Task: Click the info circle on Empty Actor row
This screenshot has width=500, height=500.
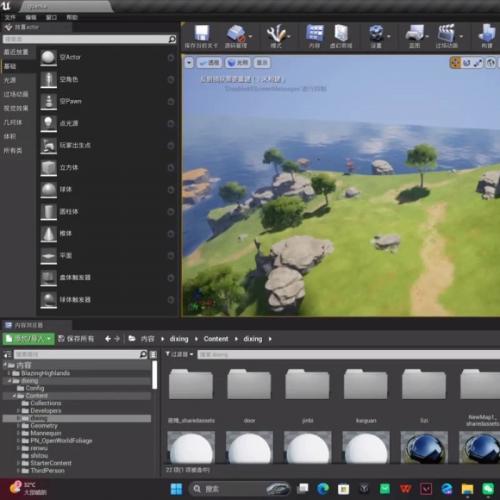Action: coord(171,58)
